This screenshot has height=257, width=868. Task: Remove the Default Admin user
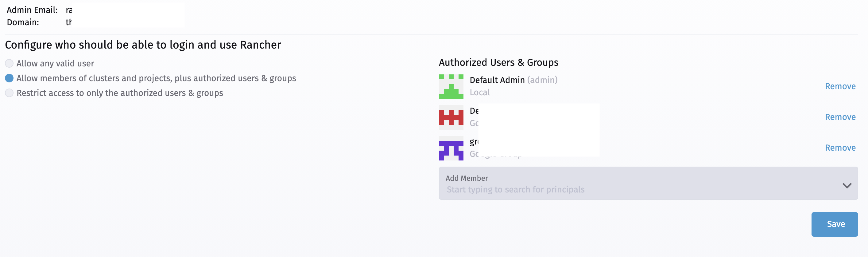click(x=840, y=86)
